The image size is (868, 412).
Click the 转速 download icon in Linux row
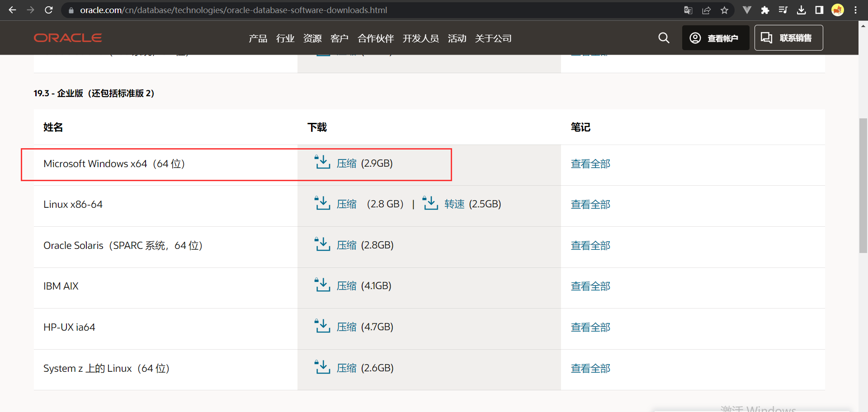430,203
